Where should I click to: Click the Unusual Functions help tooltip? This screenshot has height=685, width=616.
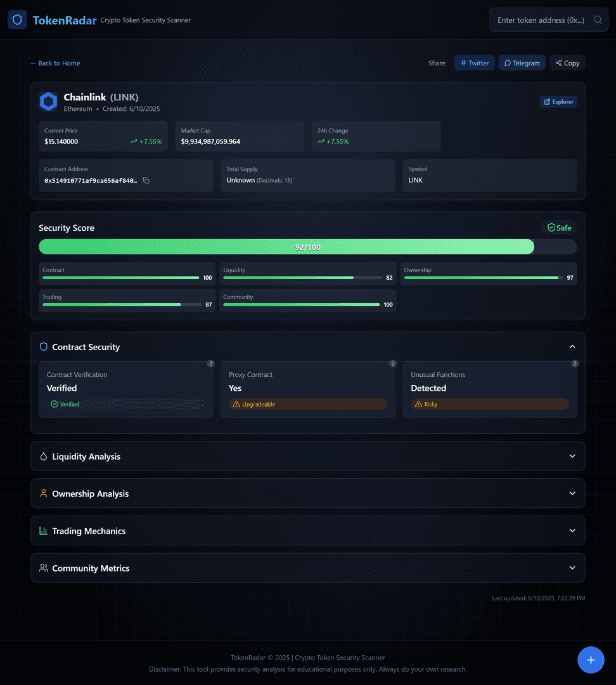(575, 363)
